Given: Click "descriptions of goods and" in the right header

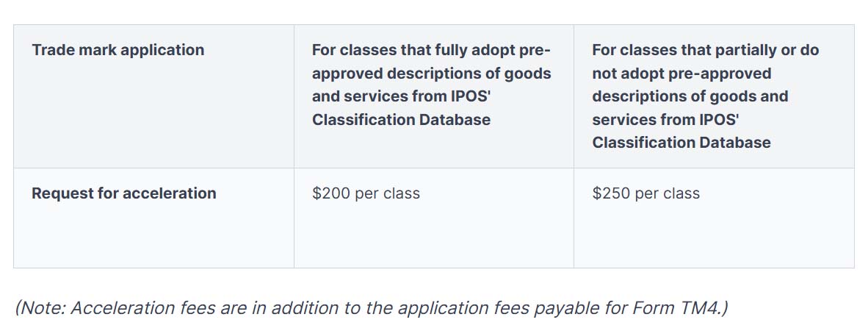Looking at the screenshot, I should (690, 96).
